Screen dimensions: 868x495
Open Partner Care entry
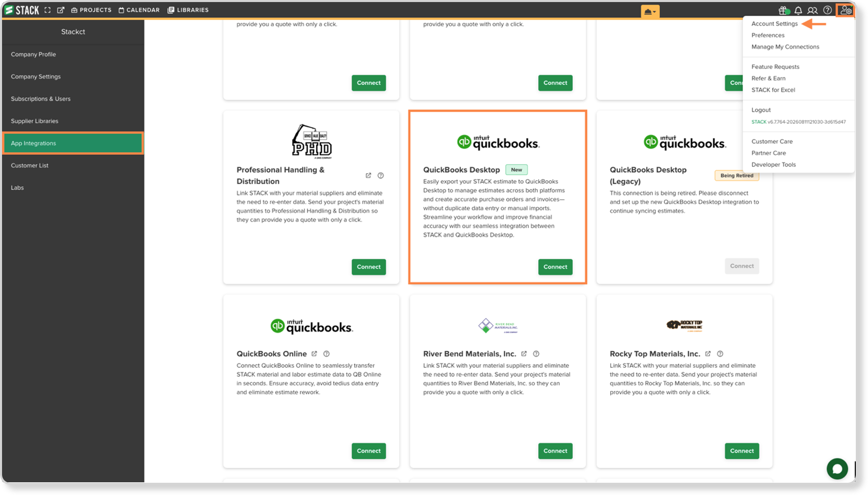[768, 153]
